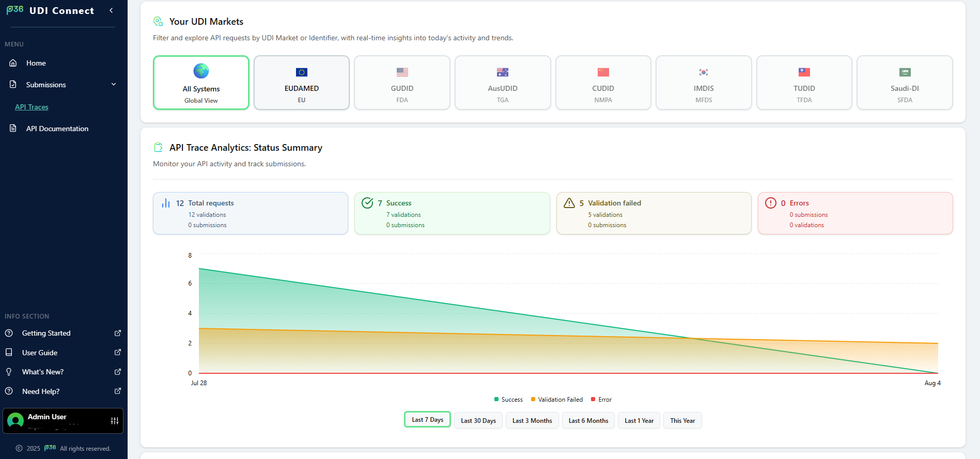Click the Success checkmark circle icon
Image resolution: width=980 pixels, height=459 pixels.
pos(367,203)
